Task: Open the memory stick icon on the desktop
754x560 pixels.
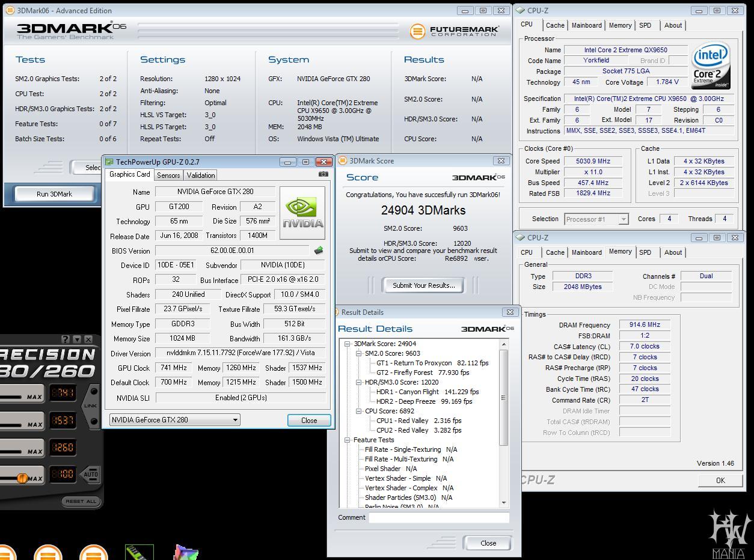Action: tap(139, 552)
